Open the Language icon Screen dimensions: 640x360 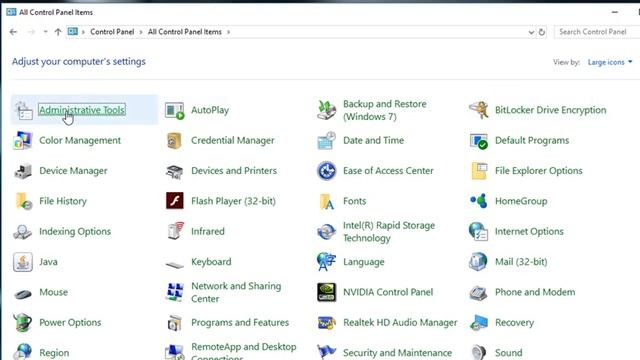pyautogui.click(x=327, y=262)
